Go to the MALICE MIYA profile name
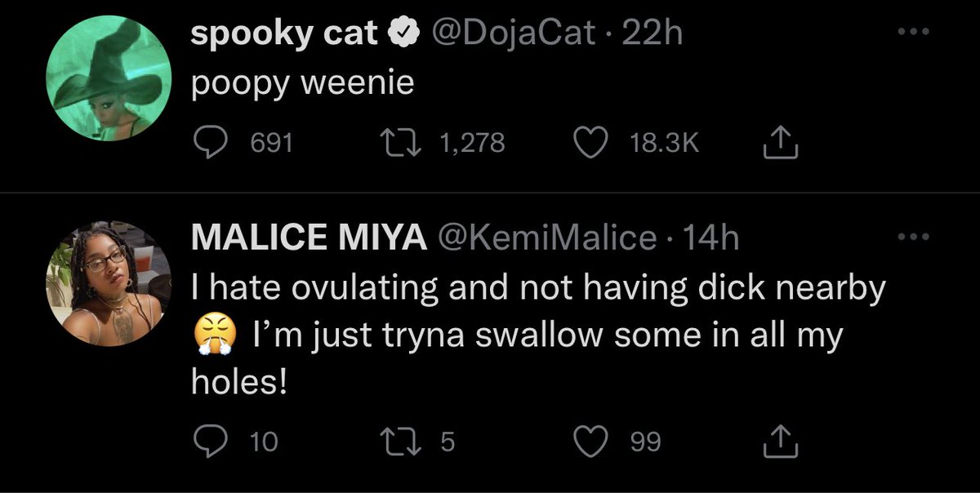The height and width of the screenshot is (493, 980). 309,237
